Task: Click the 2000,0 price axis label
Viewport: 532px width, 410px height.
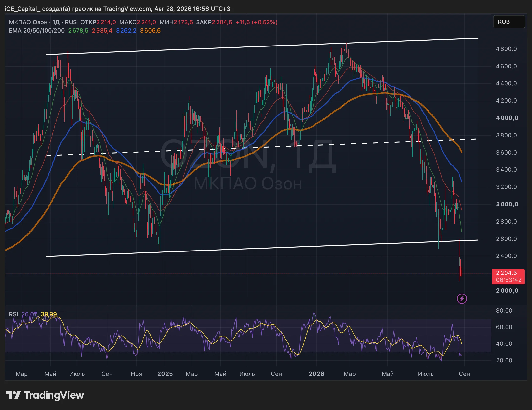Action: click(x=507, y=291)
